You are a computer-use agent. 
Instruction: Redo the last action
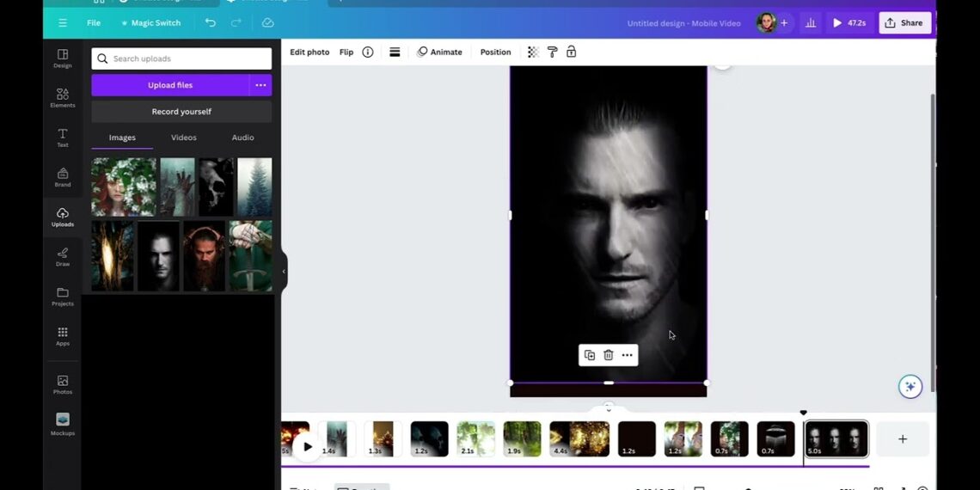236,23
